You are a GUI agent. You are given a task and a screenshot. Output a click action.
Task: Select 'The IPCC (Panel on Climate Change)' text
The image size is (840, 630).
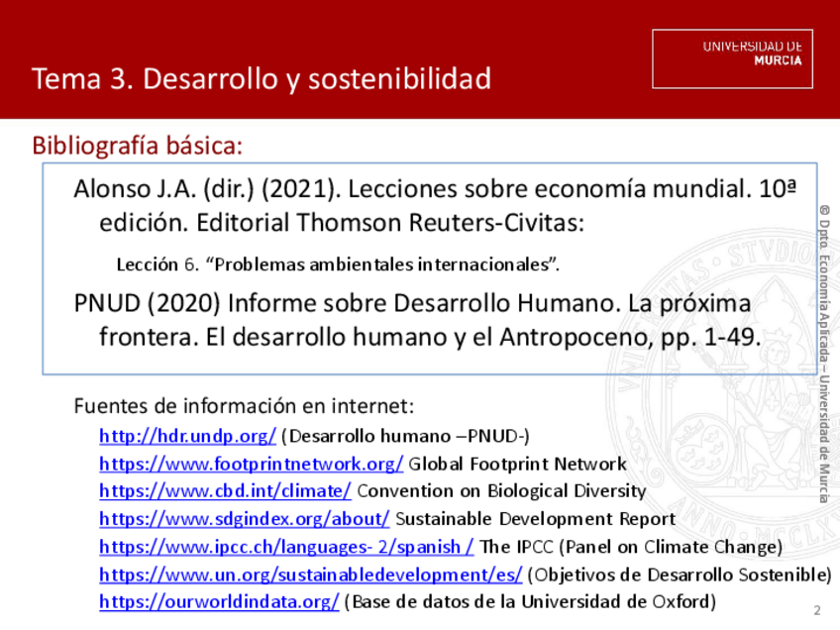pyautogui.click(x=631, y=547)
